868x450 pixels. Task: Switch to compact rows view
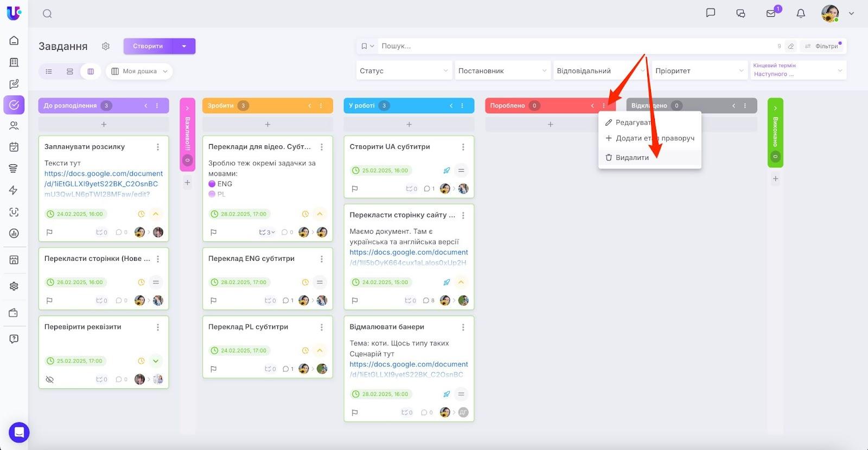pos(70,71)
